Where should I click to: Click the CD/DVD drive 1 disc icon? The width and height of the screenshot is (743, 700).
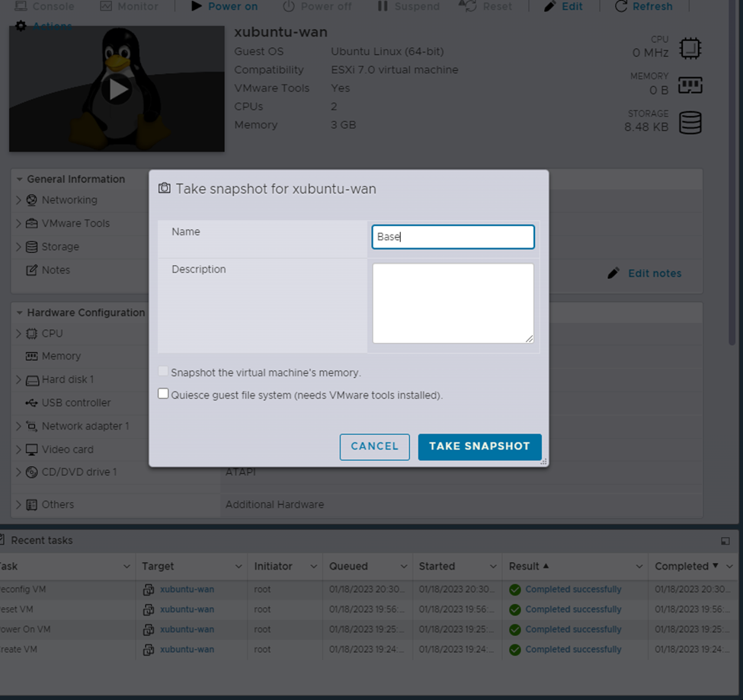pyautogui.click(x=31, y=472)
